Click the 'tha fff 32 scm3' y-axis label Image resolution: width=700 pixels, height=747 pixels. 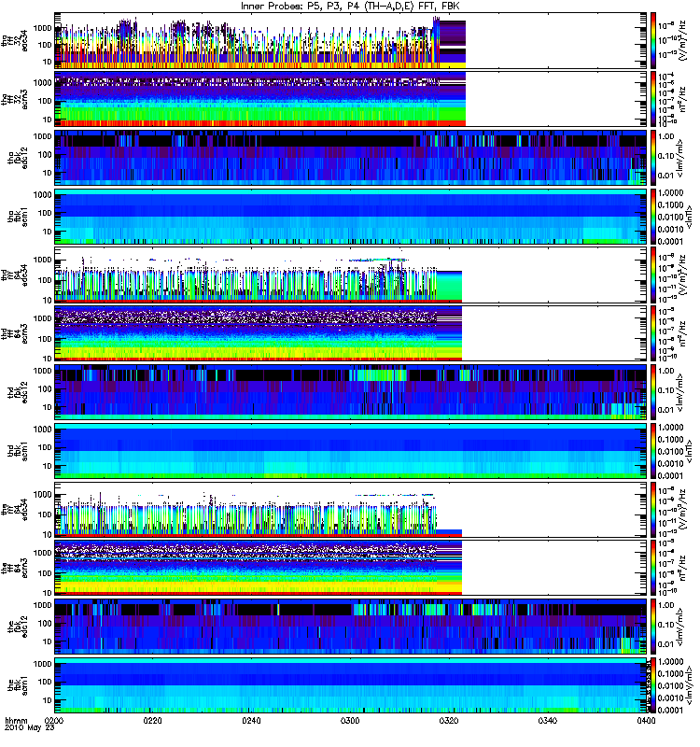[14, 99]
